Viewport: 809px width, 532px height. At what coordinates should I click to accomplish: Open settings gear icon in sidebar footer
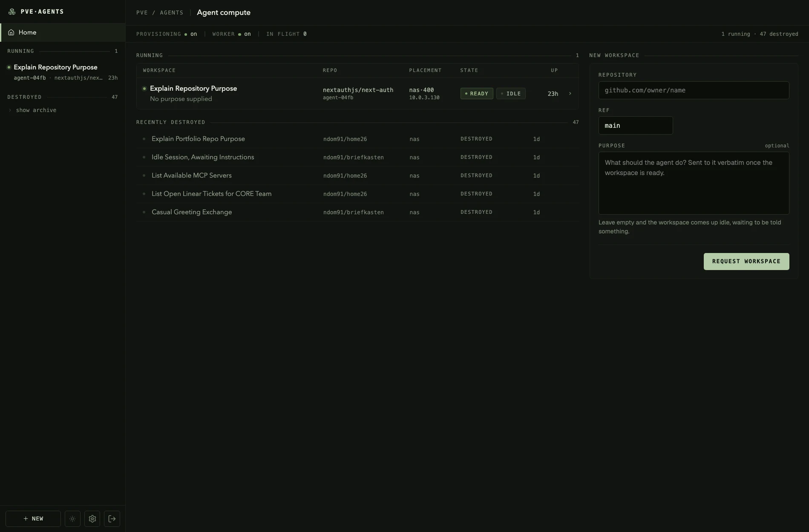pyautogui.click(x=92, y=519)
